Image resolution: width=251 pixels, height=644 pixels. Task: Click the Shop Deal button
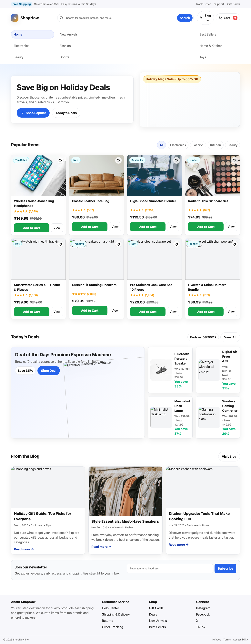pos(49,371)
